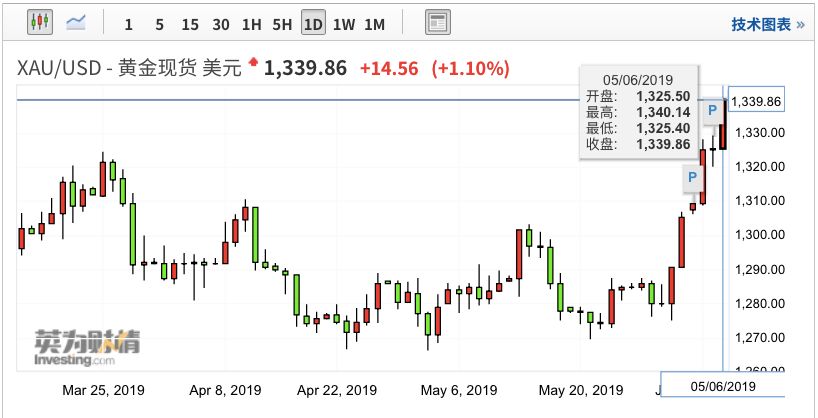Image resolution: width=818 pixels, height=418 pixels.
Task: Select the 15 minute interval
Action: 190,25
